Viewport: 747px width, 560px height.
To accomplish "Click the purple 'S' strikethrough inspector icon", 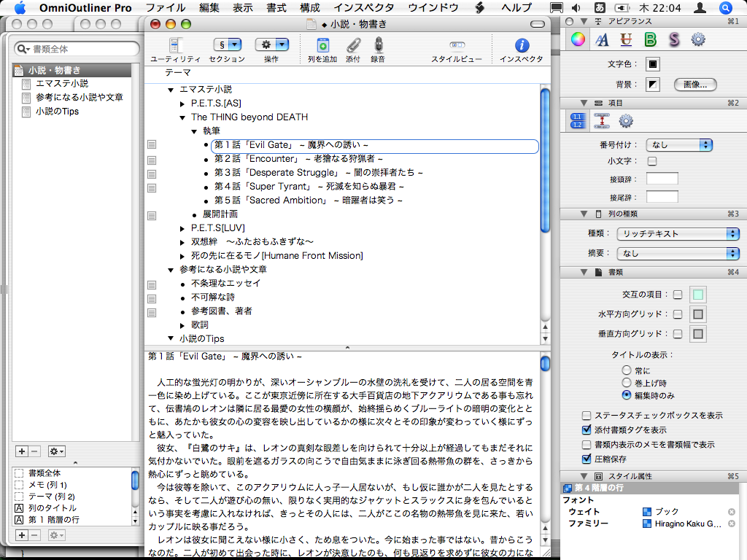I will tap(674, 39).
